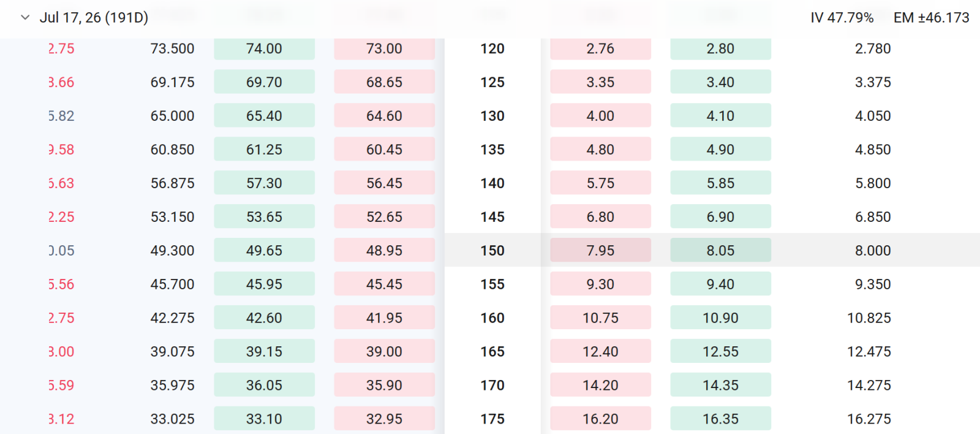Viewport: 980px width, 434px height.
Task: Select the 33.10 call bid cell
Action: [264, 419]
